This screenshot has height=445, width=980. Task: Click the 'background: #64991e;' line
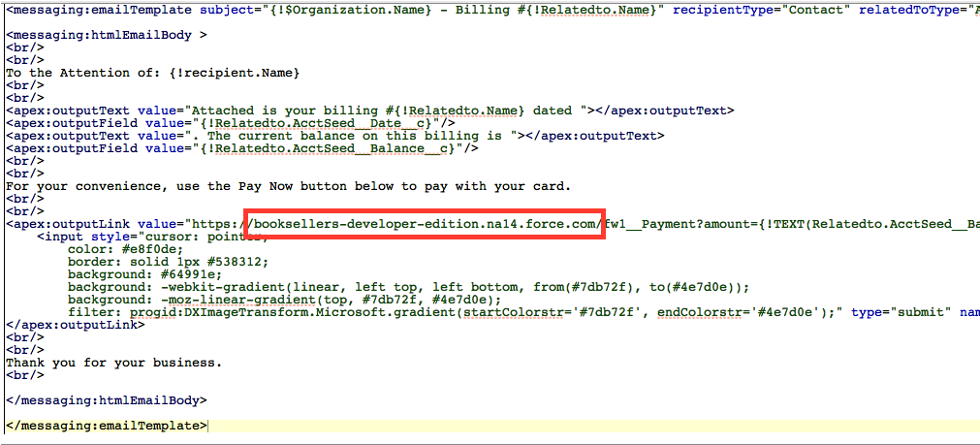(145, 273)
